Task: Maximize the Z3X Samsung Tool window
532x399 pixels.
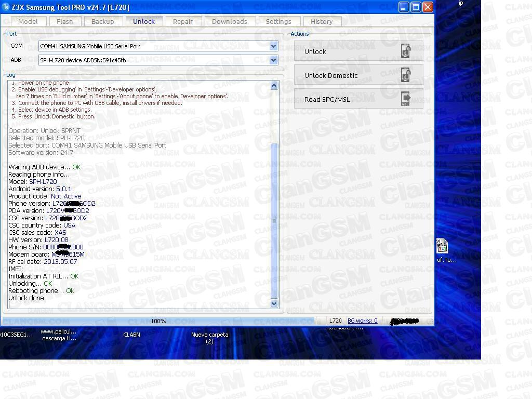Action: pos(416,7)
